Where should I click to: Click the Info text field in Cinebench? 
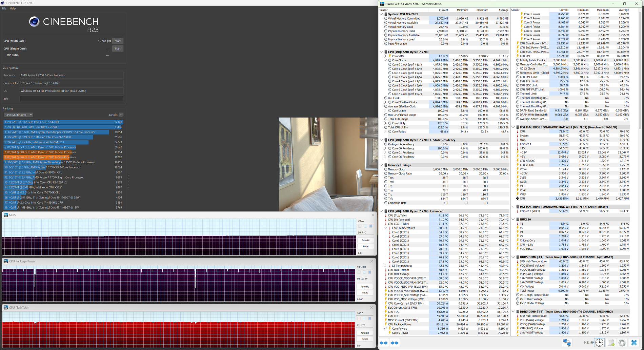(72, 99)
